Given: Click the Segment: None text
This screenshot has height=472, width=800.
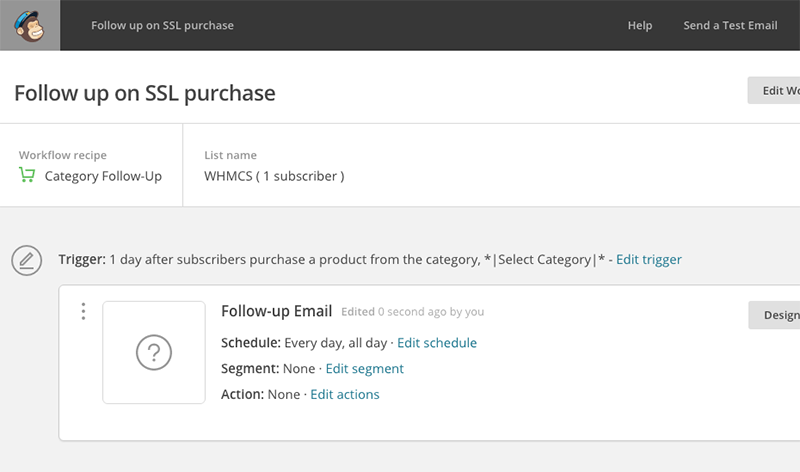Looking at the screenshot, I should [x=268, y=369].
